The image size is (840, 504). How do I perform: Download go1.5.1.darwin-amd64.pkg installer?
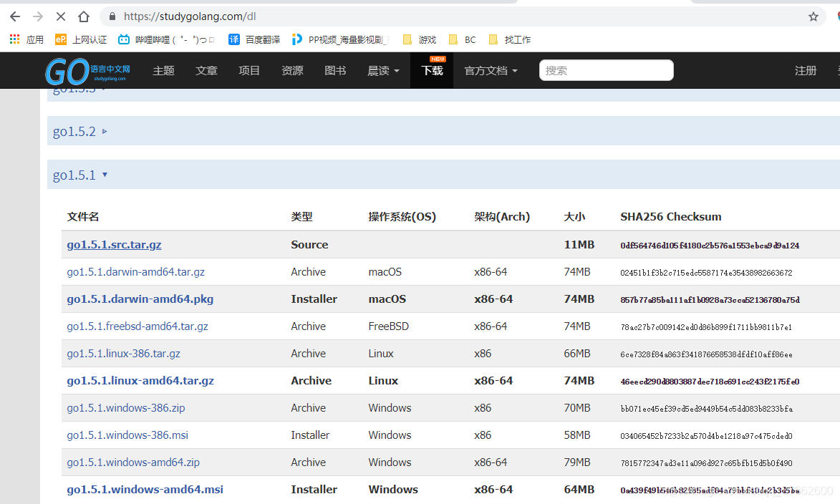pyautogui.click(x=140, y=299)
